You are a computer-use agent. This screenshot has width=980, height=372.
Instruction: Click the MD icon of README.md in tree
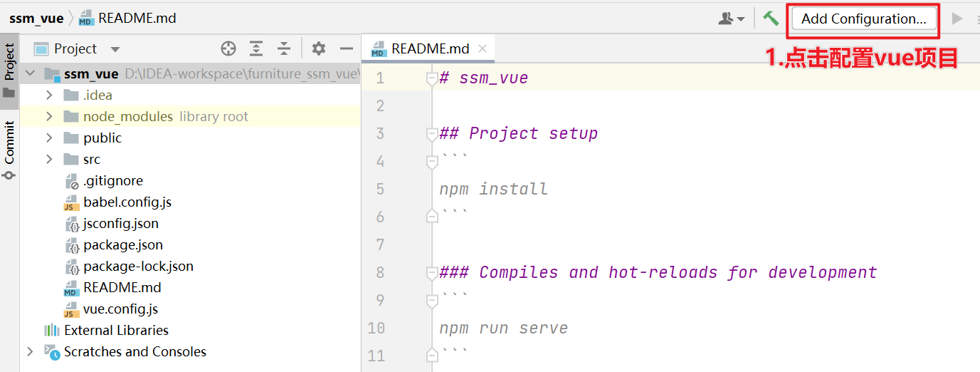(x=71, y=288)
